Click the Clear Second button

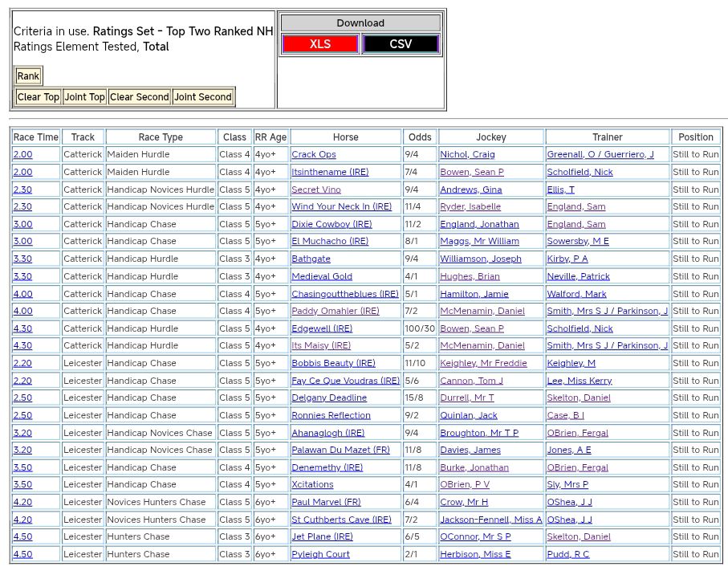click(x=140, y=97)
